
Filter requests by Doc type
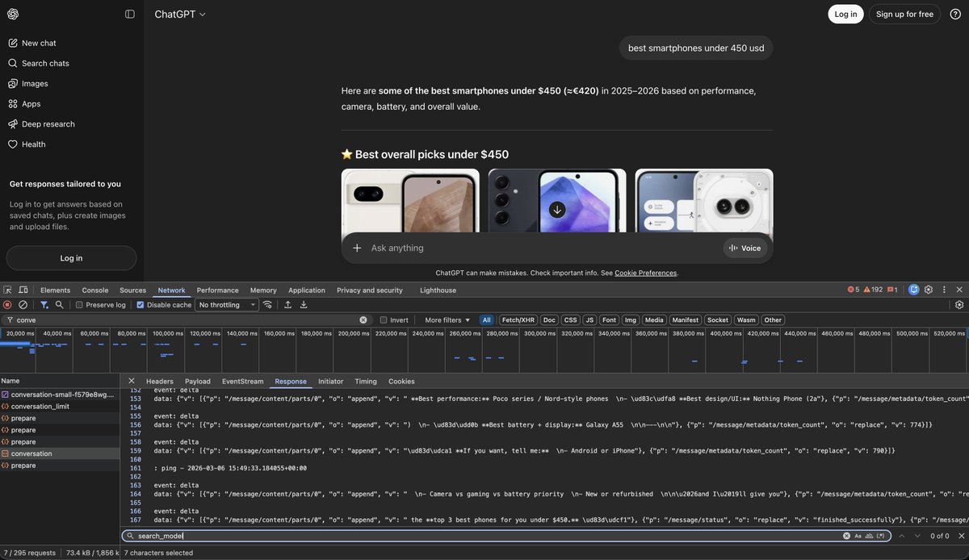click(x=549, y=320)
